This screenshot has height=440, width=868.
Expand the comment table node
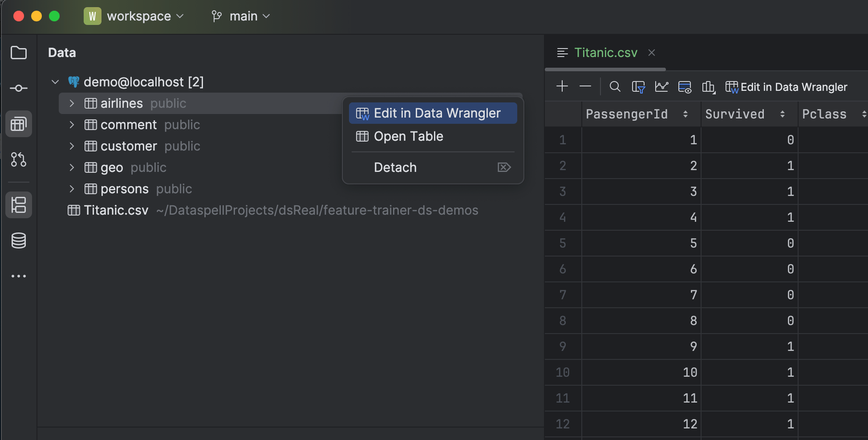click(72, 125)
